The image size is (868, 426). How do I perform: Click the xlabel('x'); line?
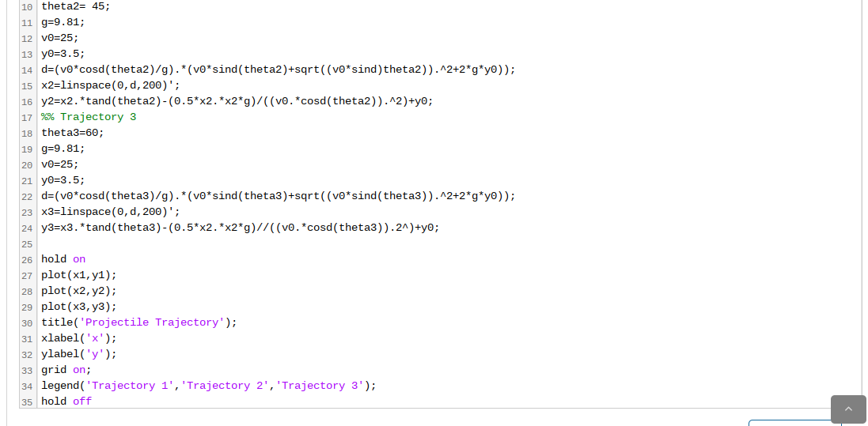[x=79, y=338]
